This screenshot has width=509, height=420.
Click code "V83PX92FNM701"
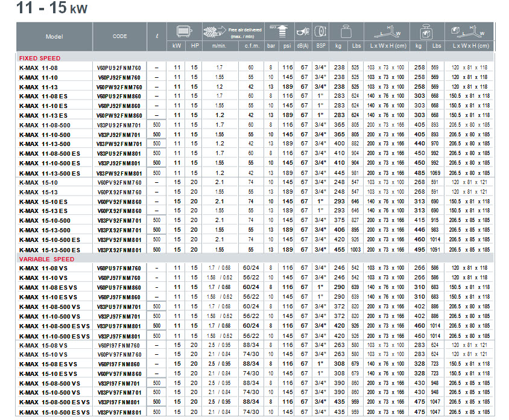[x=119, y=231]
